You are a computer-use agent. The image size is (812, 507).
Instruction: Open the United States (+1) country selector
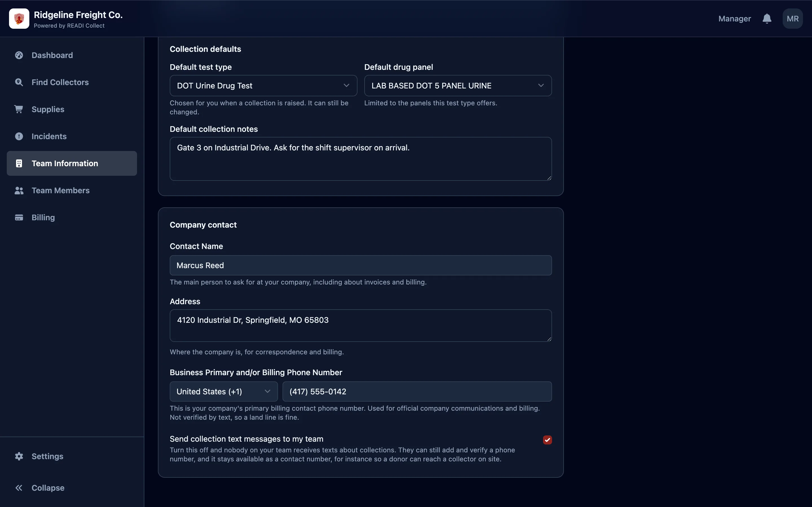coord(224,392)
